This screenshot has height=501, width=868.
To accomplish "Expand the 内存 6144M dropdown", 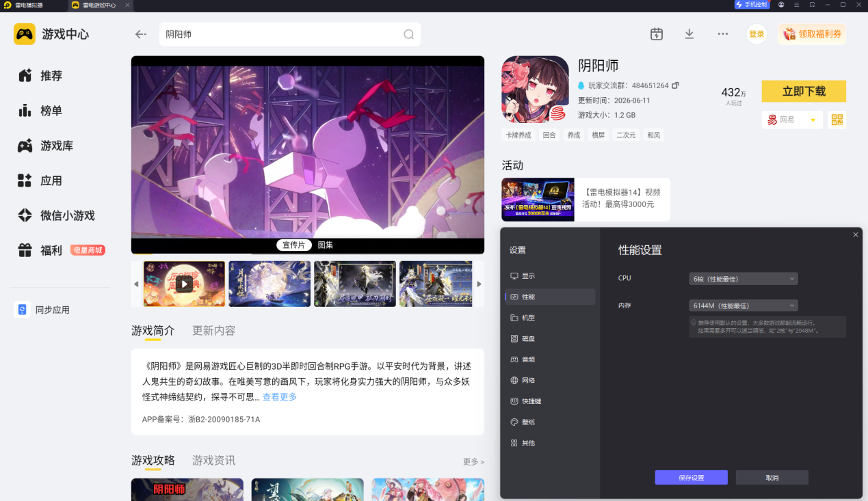I will coord(744,306).
